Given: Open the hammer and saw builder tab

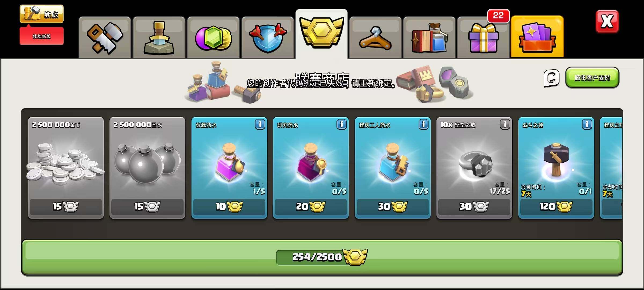Looking at the screenshot, I should click(x=105, y=37).
